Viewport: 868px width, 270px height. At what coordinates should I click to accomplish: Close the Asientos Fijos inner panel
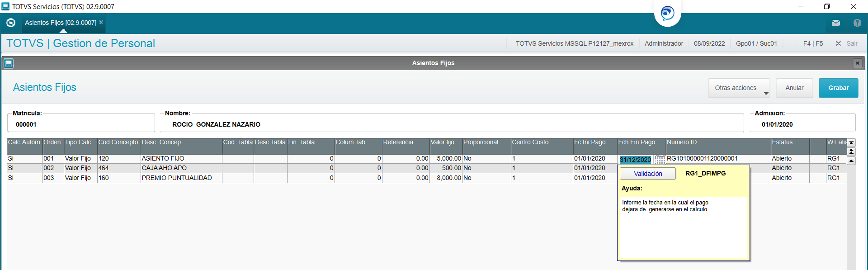(857, 63)
